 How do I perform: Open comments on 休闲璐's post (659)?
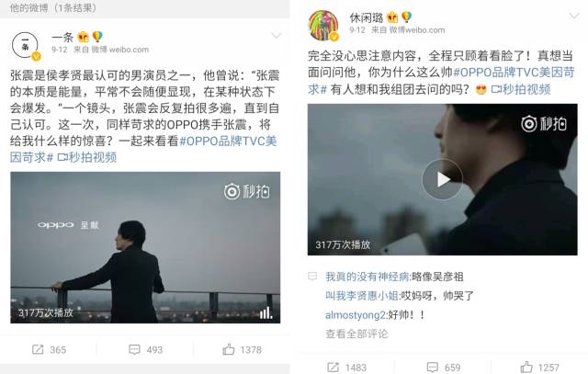pos(444,368)
